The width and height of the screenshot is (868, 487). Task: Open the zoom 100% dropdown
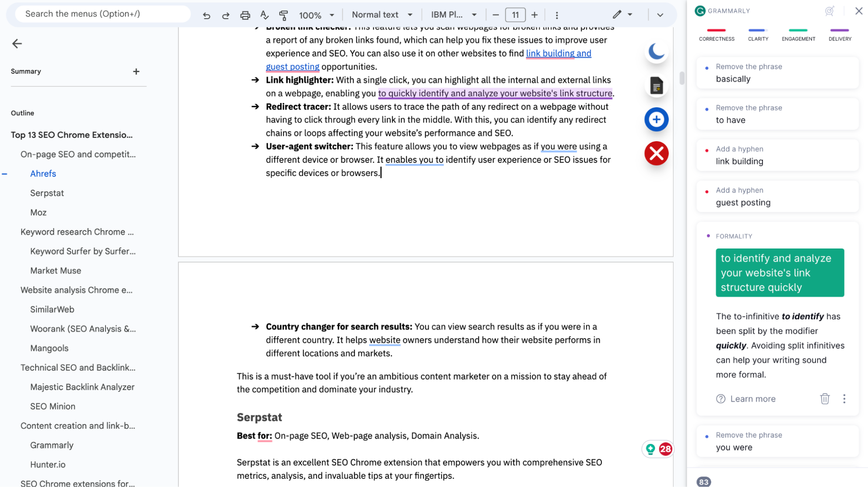tap(317, 15)
